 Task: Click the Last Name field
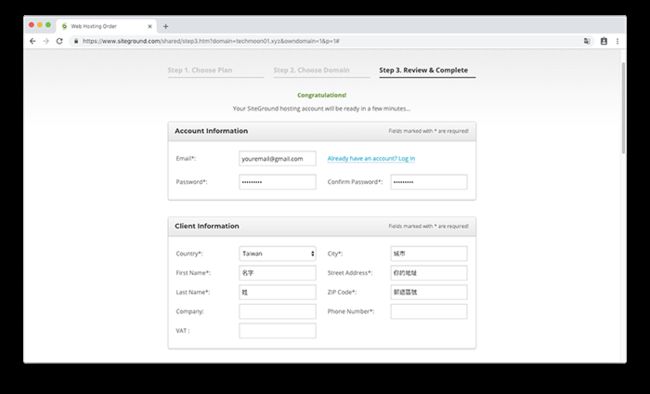(277, 292)
